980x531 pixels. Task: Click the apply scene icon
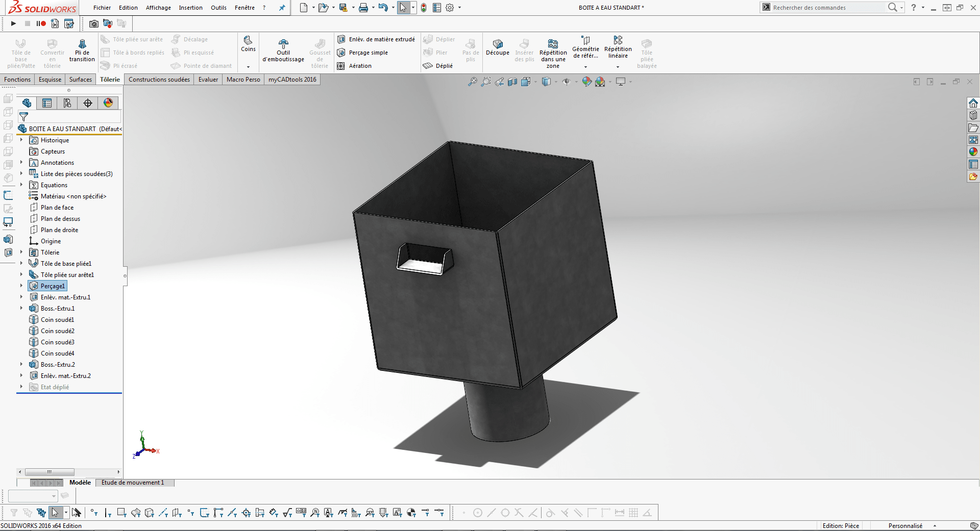[600, 82]
